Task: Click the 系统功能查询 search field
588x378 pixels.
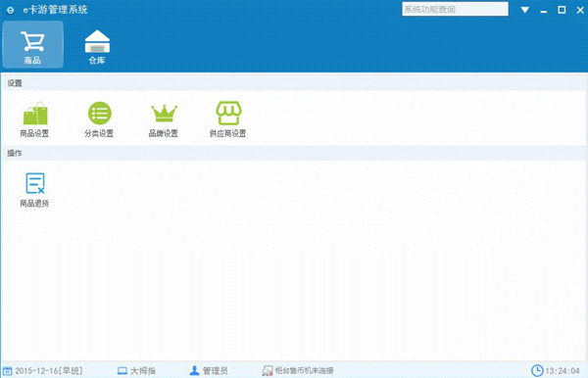Action: click(456, 9)
